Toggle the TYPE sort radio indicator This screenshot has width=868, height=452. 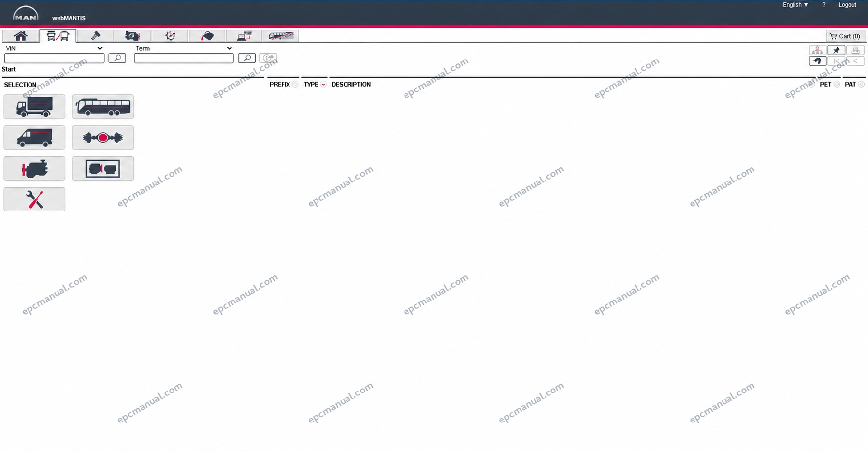pyautogui.click(x=323, y=84)
